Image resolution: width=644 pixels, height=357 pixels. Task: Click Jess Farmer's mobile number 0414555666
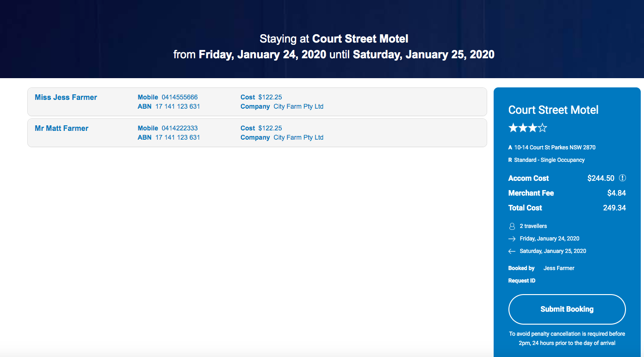[180, 97]
